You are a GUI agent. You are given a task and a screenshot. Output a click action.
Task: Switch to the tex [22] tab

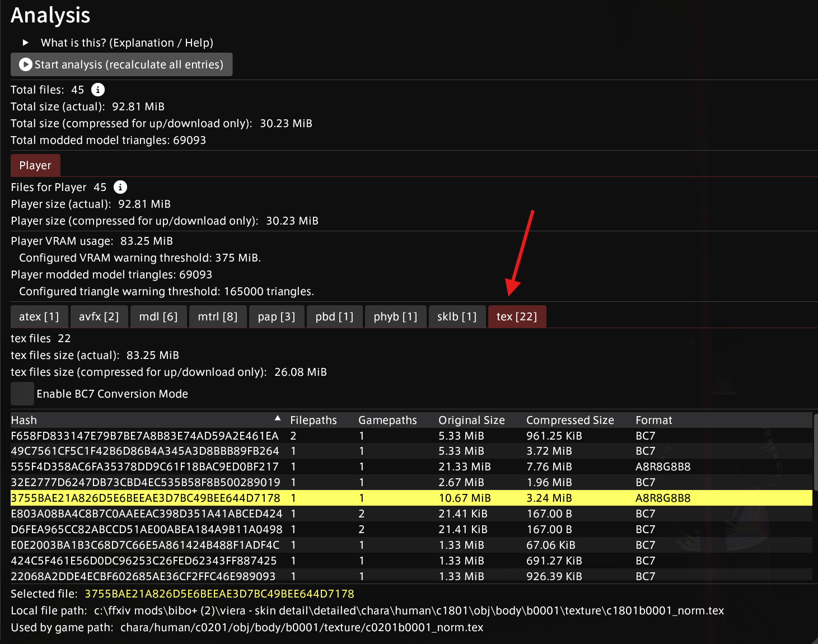516,316
